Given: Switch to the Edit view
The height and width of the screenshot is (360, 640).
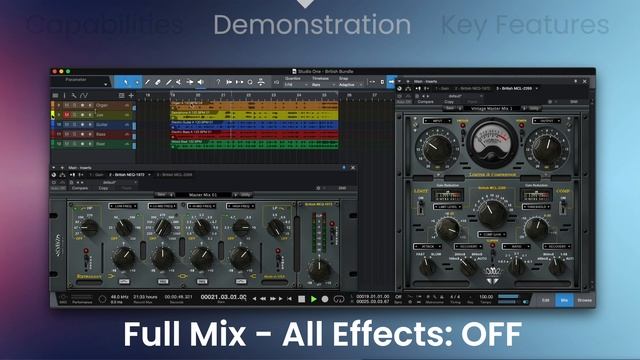Looking at the screenshot, I should click(x=545, y=300).
